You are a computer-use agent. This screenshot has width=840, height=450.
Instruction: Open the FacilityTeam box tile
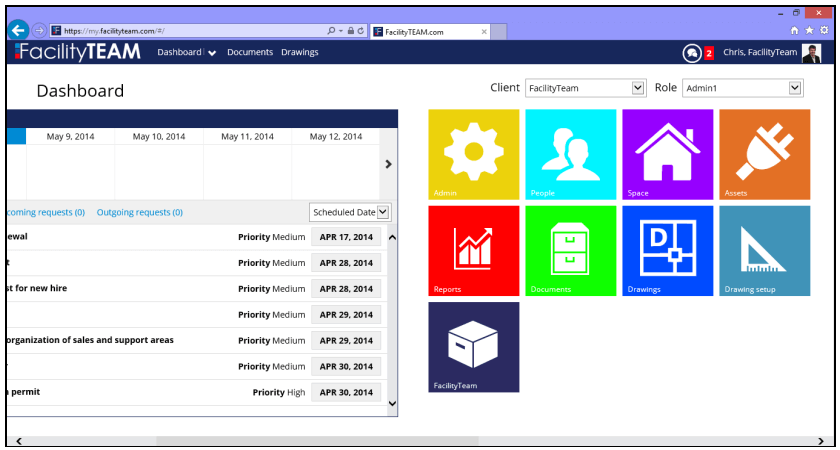click(x=474, y=347)
